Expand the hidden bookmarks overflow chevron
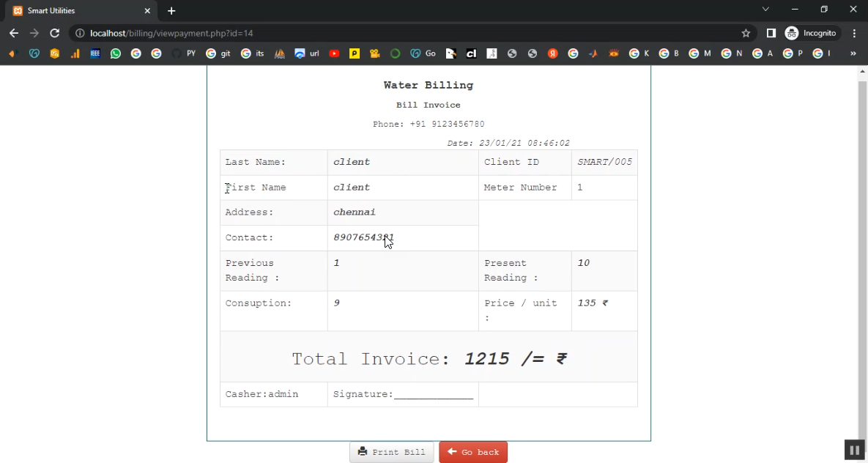The height and width of the screenshot is (463, 868). (853, 53)
